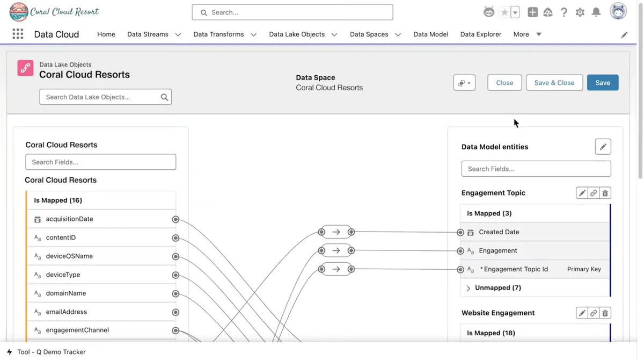This screenshot has width=644, height=360.
Task: Collapse Is Mapped (18) under Website Engagement
Action: coord(535,333)
